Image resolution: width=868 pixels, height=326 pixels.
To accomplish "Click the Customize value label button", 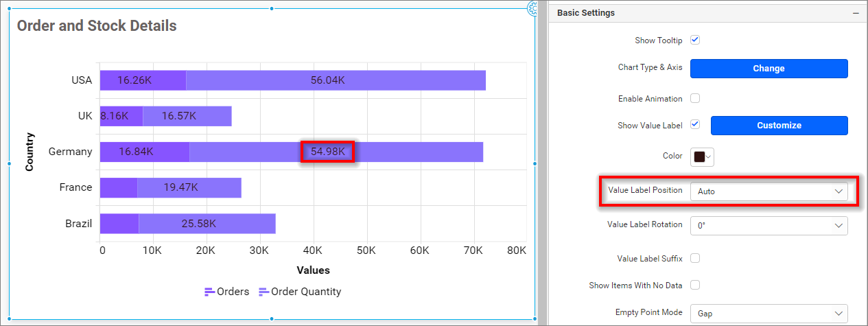I will tap(779, 126).
